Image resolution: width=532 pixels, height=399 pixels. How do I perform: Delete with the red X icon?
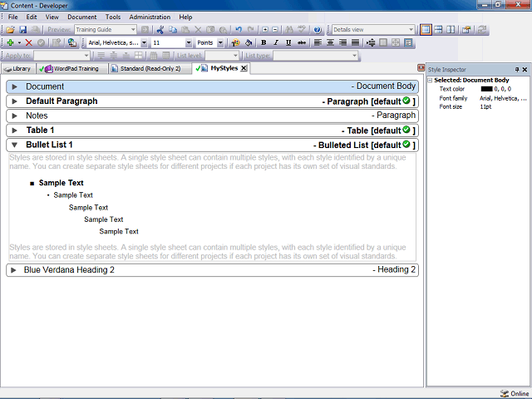coord(29,42)
